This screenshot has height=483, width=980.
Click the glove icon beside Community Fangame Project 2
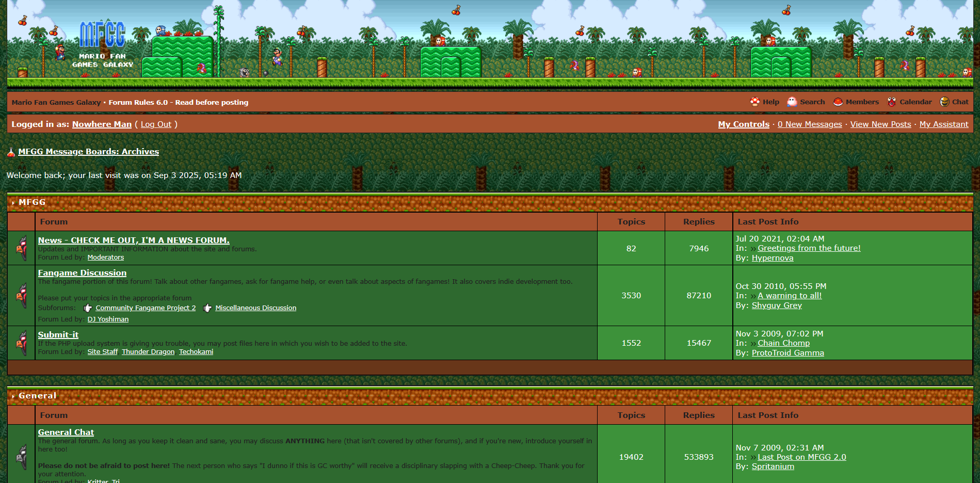[88, 308]
